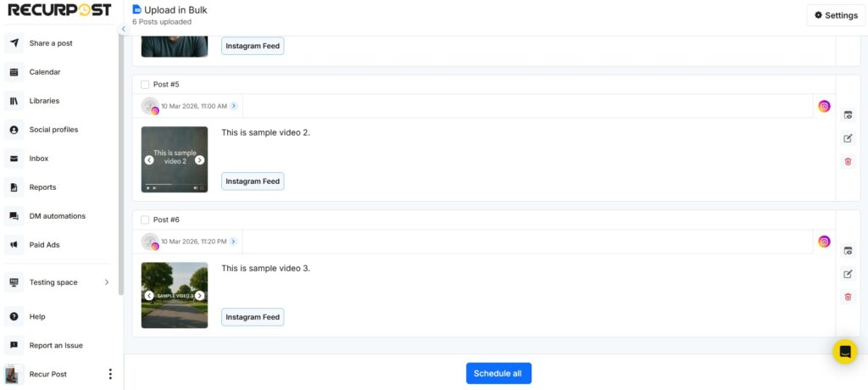Edit Post #5 with pencil icon

pos(848,138)
